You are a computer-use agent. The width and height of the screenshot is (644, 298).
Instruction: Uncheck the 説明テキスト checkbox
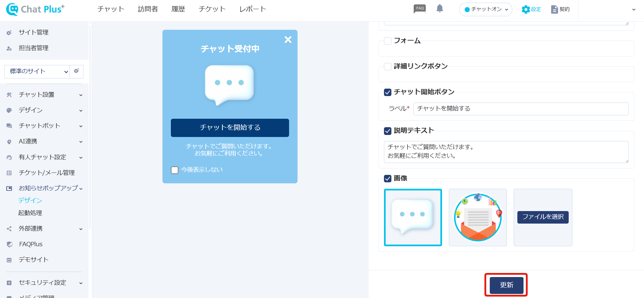tap(388, 131)
